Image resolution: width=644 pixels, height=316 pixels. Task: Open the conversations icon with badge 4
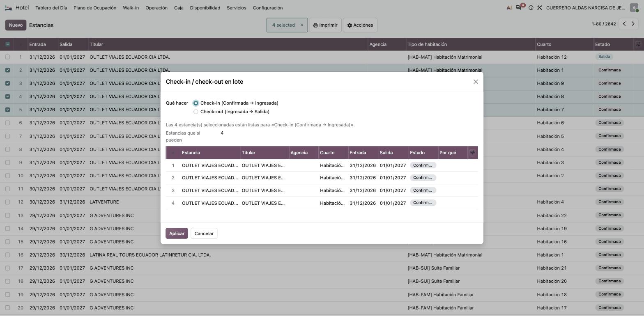click(519, 7)
